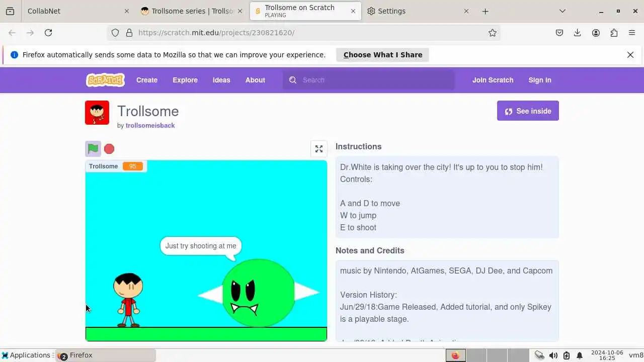Go back to the previous page
Screen dimensions: 644x362
pos(12,33)
